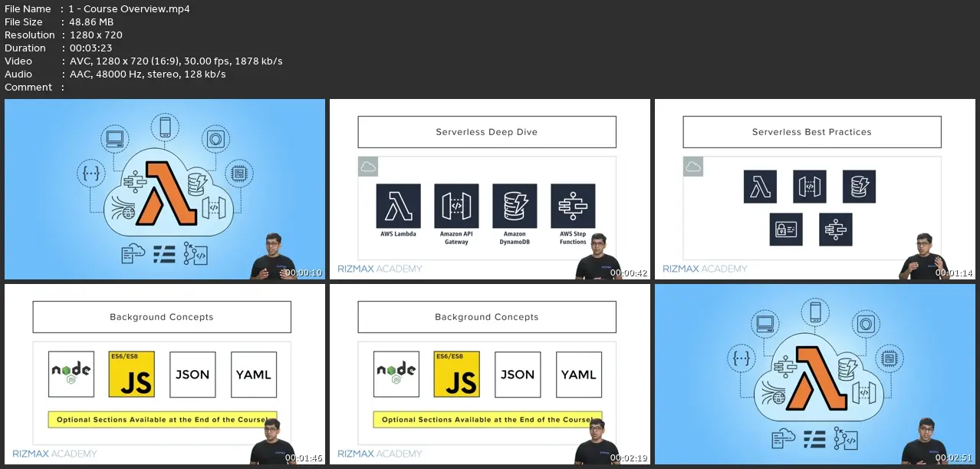This screenshot has height=469, width=980.
Task: Click the 00:02:19 timestamp label
Action: (630, 457)
